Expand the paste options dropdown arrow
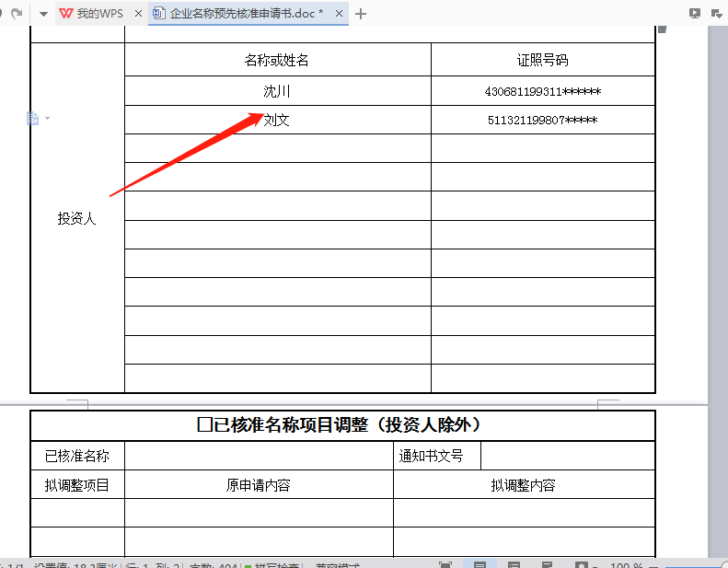 point(48,119)
